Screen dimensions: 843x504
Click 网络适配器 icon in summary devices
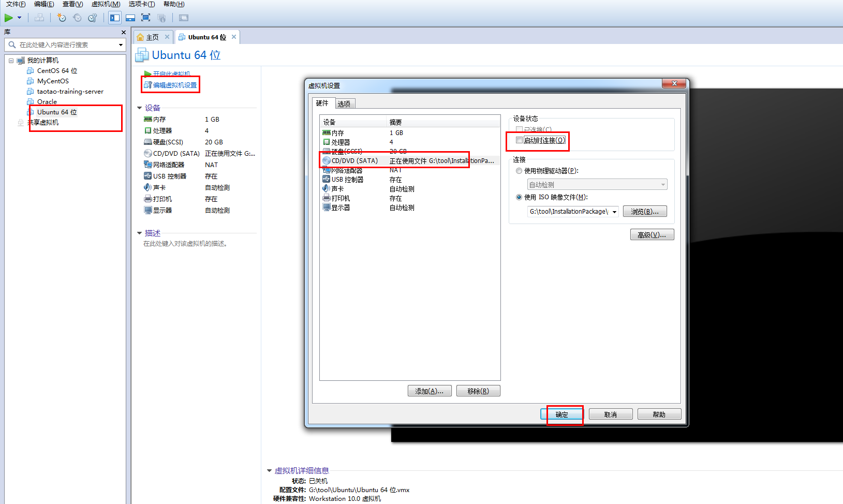(x=148, y=165)
